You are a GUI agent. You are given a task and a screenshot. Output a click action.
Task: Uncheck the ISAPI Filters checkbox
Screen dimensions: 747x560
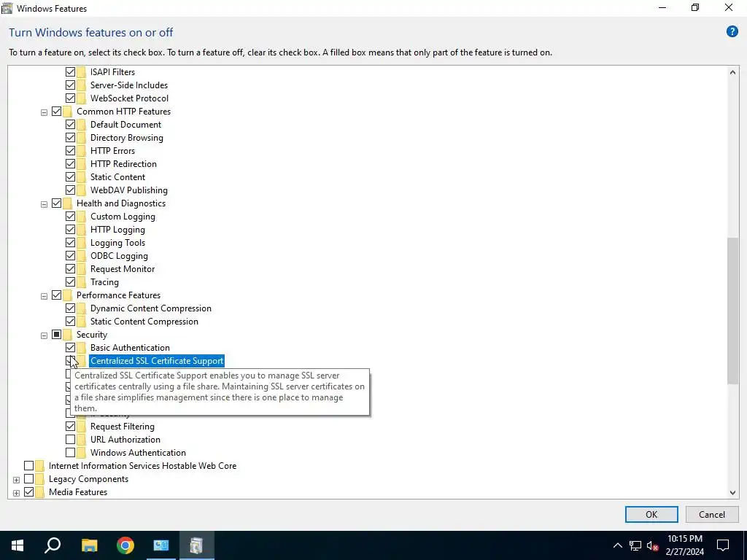[70, 72]
